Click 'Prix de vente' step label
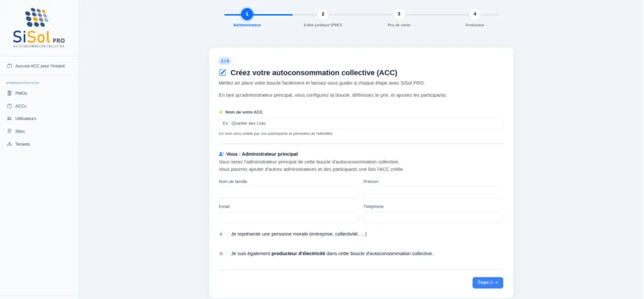644x299 pixels. click(399, 25)
